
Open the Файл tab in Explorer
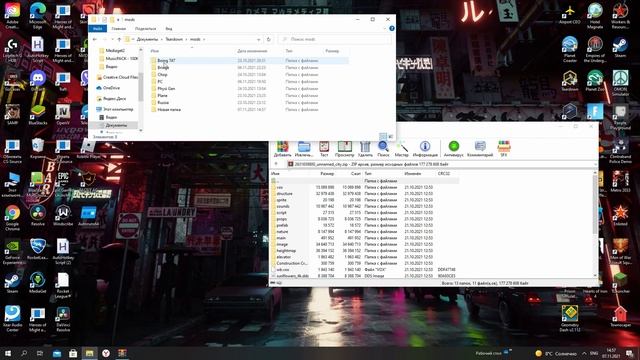pos(98,29)
